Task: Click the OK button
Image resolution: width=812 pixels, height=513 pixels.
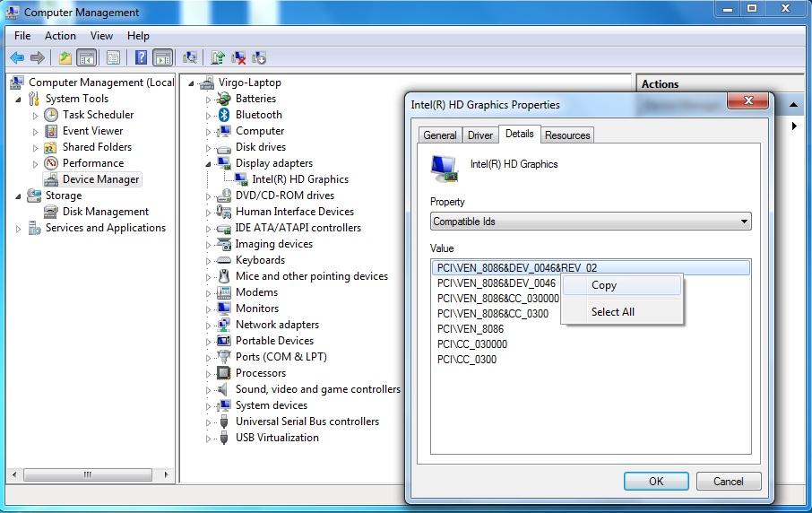Action: pyautogui.click(x=656, y=482)
